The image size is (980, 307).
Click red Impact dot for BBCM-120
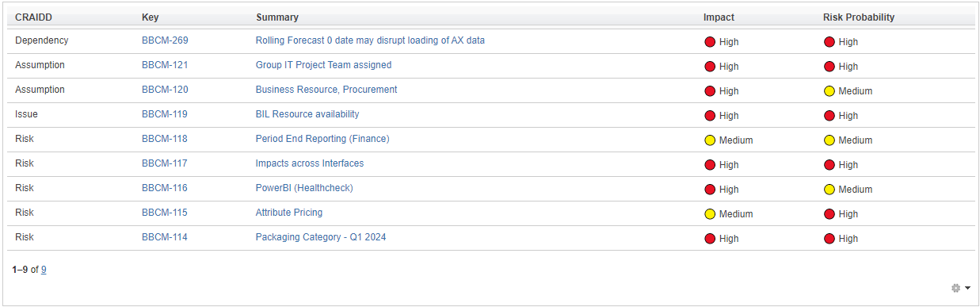click(x=710, y=91)
